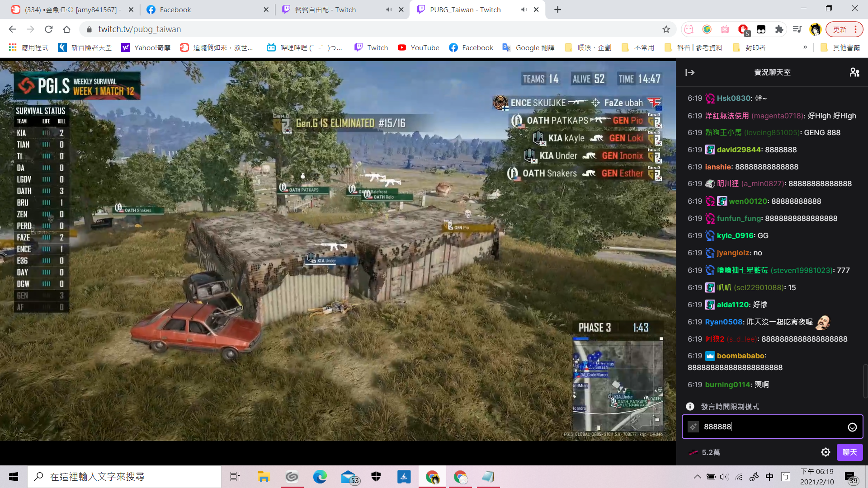Viewport: 868px width, 488px height.
Task: Expand the 其他書籤 folder
Action: pos(840,47)
